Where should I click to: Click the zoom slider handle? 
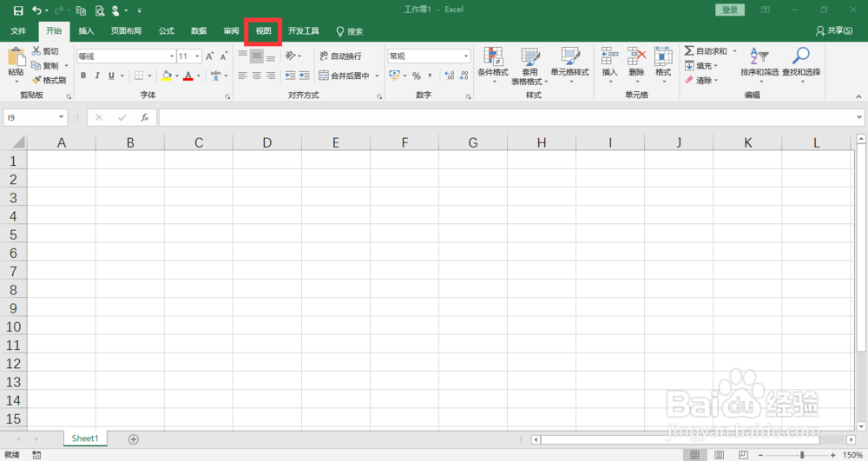pos(802,455)
